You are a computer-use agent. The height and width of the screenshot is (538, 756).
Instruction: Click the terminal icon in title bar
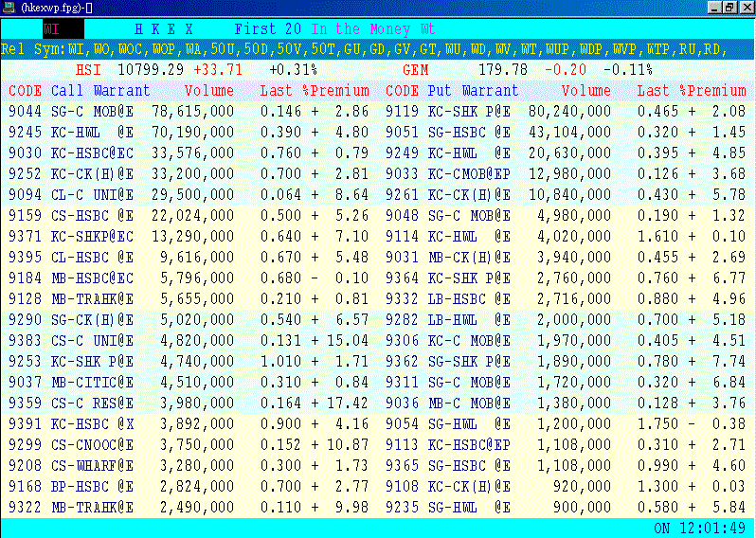9,8
